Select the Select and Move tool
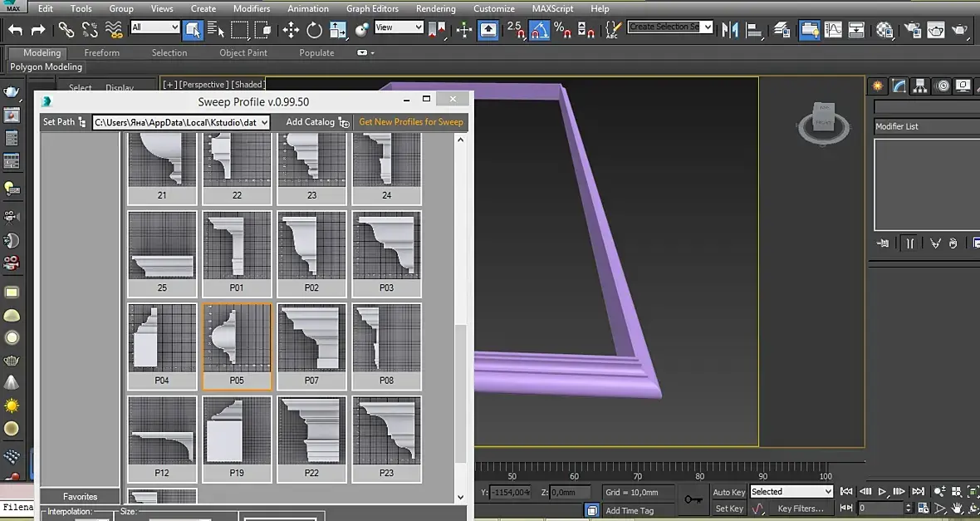 (x=291, y=30)
